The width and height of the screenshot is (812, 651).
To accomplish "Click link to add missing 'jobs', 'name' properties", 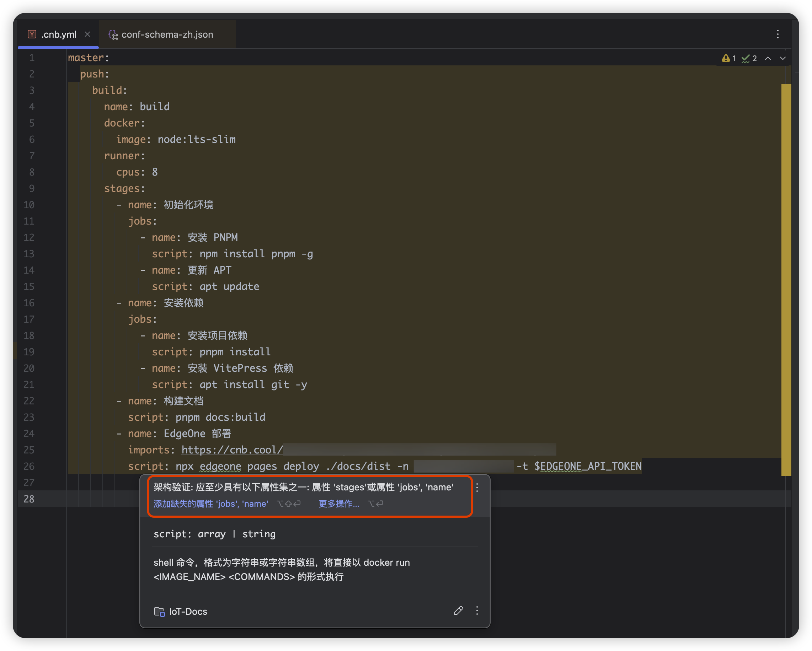I will point(211,504).
